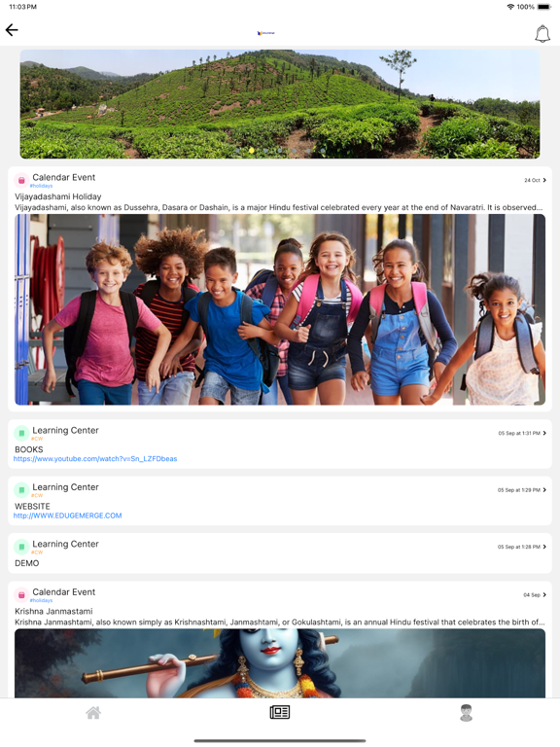
Task: Tap the back arrow in the header
Action: tap(12, 30)
